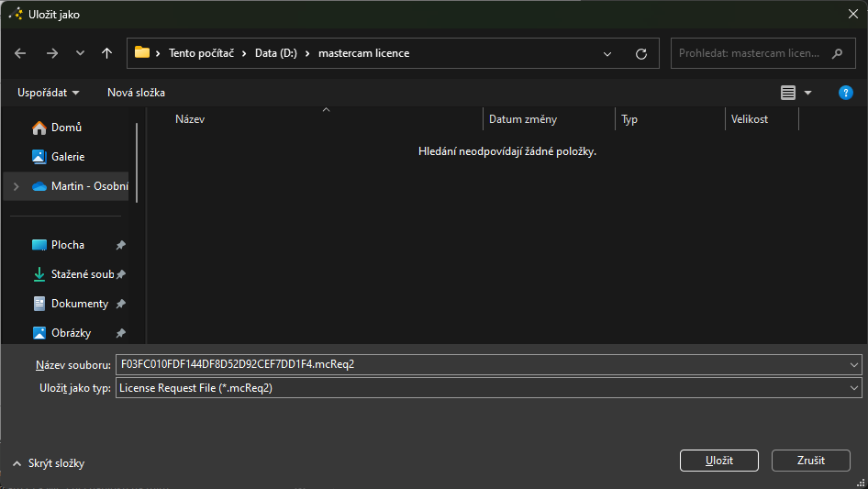The image size is (868, 489).
Task: Refresh the mastercam licence folder
Action: coord(641,53)
